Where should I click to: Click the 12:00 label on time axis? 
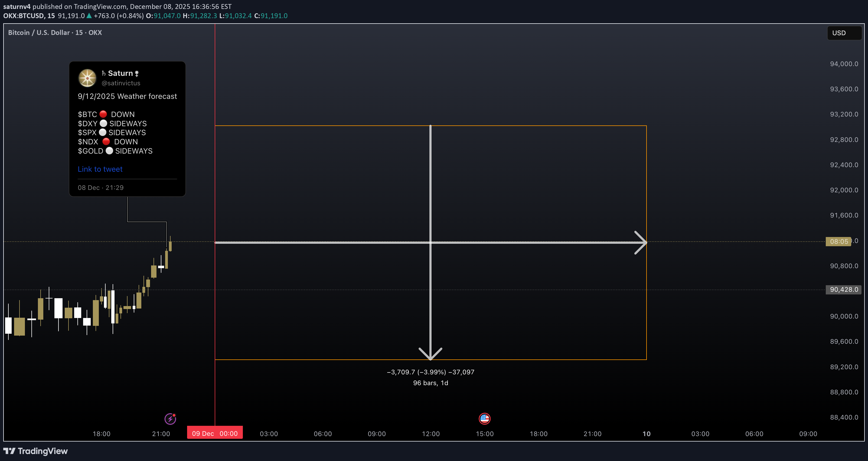(431, 434)
